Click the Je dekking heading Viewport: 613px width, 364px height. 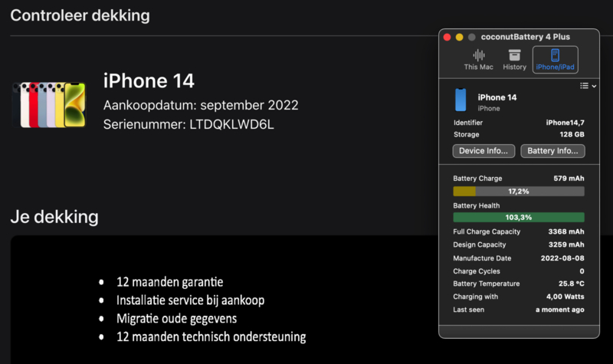coord(54,217)
